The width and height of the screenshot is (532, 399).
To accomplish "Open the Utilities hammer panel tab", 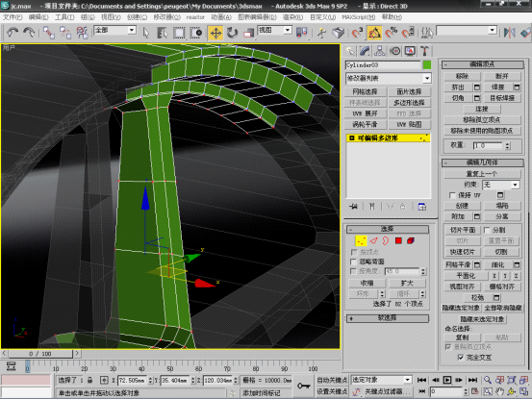I will [424, 51].
